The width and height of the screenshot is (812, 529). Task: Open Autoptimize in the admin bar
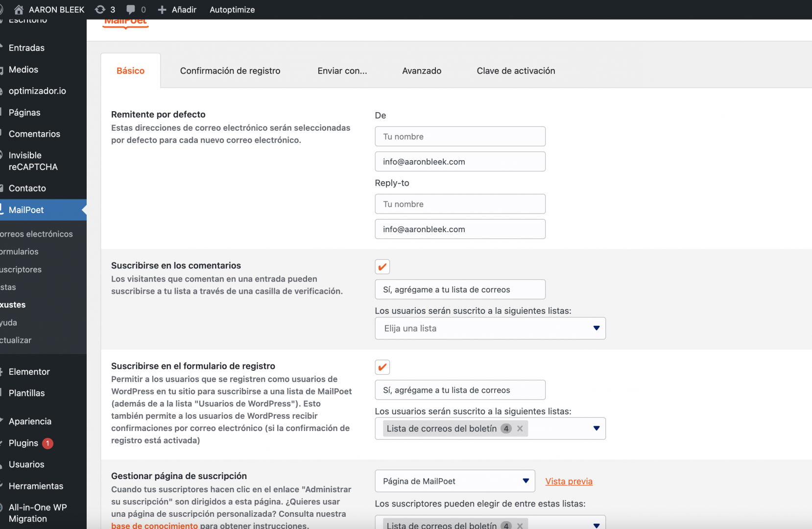pos(232,9)
